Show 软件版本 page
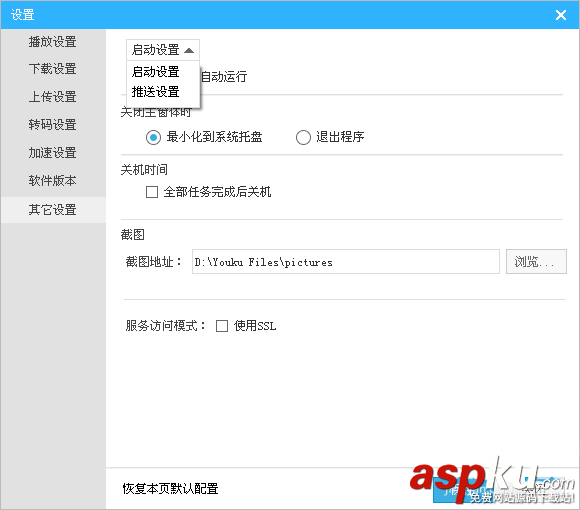The height and width of the screenshot is (510, 580). click(x=53, y=180)
